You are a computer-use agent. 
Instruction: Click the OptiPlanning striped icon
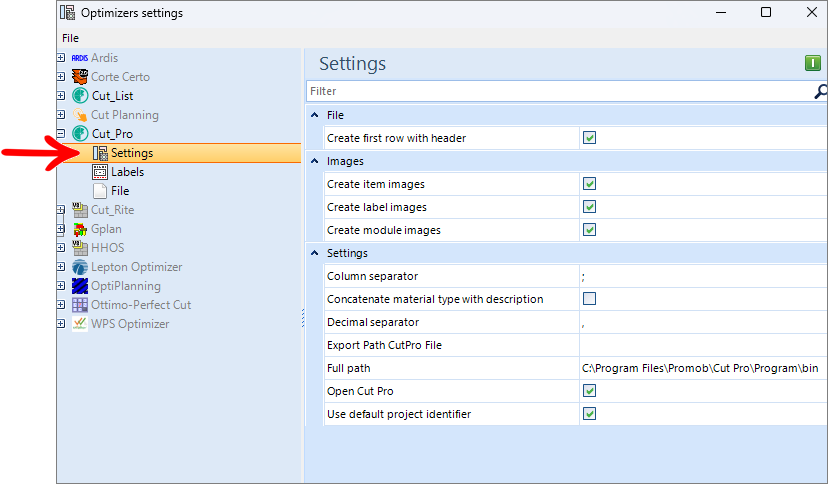80,286
